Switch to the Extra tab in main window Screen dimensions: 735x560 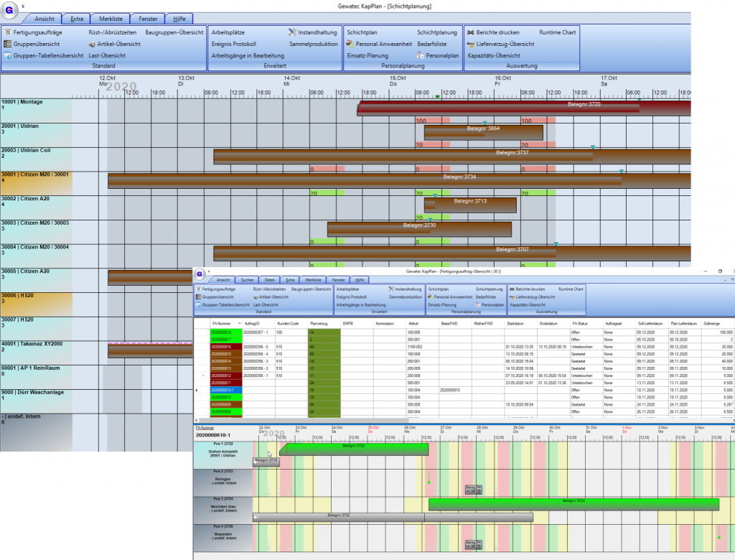(x=75, y=19)
